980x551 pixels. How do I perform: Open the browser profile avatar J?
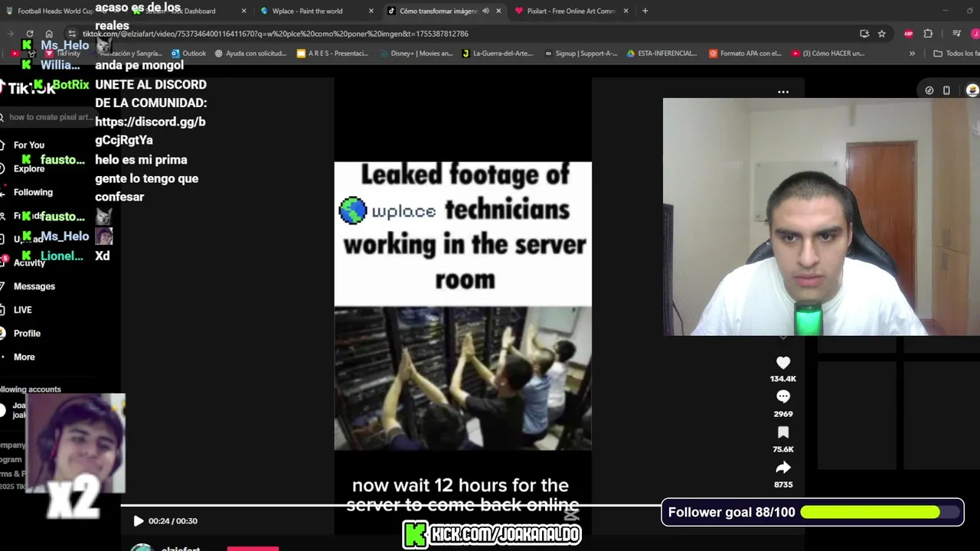coord(975,34)
